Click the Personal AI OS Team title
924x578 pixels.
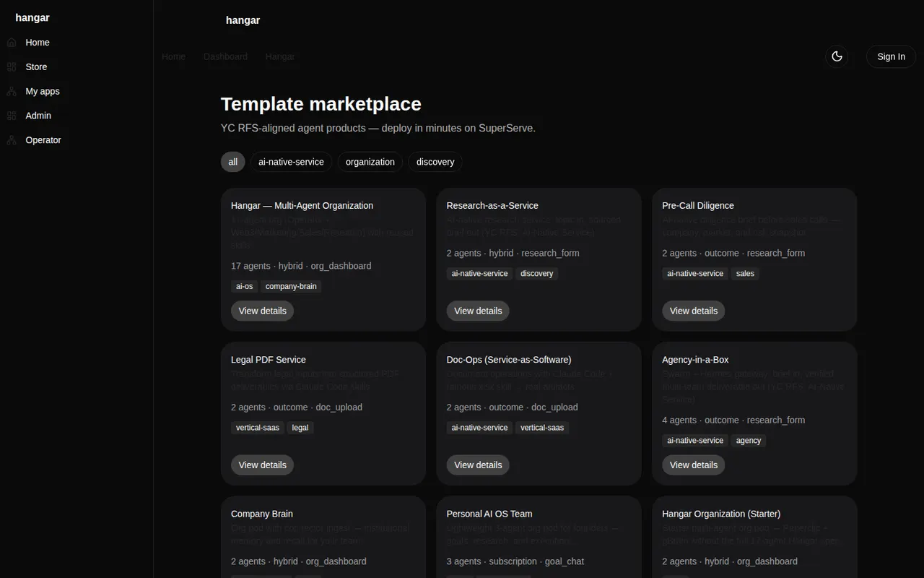point(489,514)
